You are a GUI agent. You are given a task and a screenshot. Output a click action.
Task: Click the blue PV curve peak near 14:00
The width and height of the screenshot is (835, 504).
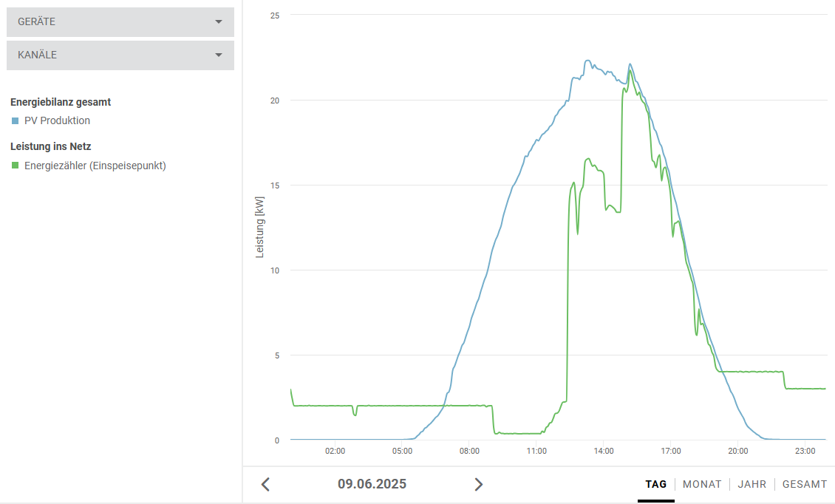[588, 61]
